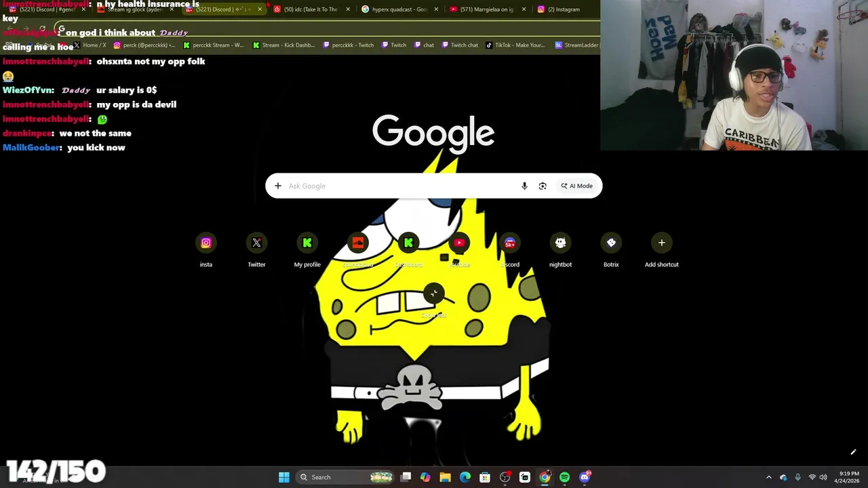The image size is (868, 488).
Task: Switch to Stream ig glock tab
Action: (x=136, y=9)
